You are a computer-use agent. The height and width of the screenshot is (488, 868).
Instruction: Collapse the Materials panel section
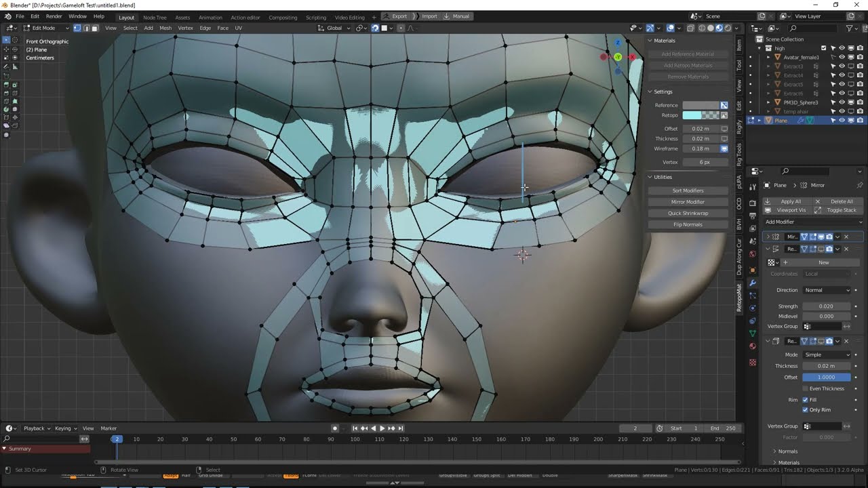[x=650, y=41]
